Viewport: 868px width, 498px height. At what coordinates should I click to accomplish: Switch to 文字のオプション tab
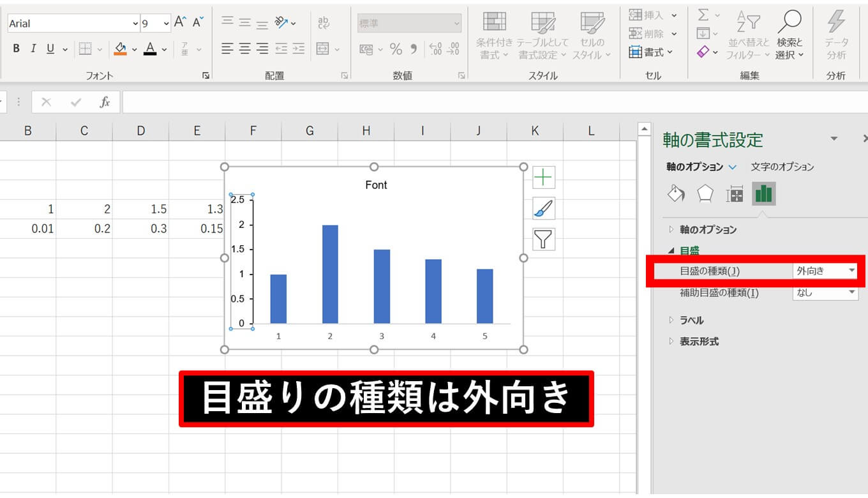(x=782, y=167)
